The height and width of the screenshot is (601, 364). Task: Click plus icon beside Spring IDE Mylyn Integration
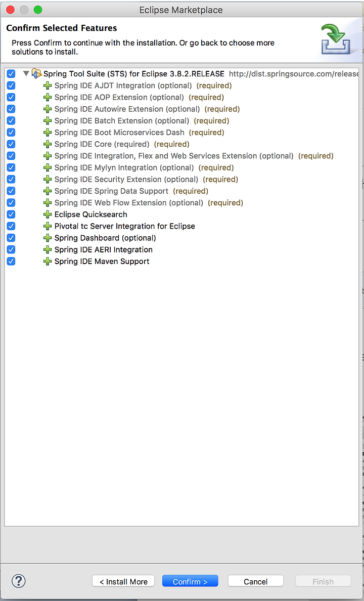pyautogui.click(x=48, y=167)
